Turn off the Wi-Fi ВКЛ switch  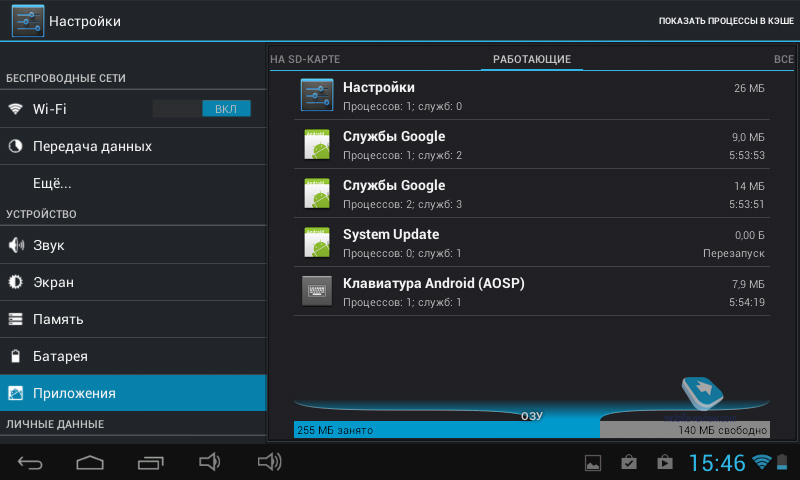point(202,109)
